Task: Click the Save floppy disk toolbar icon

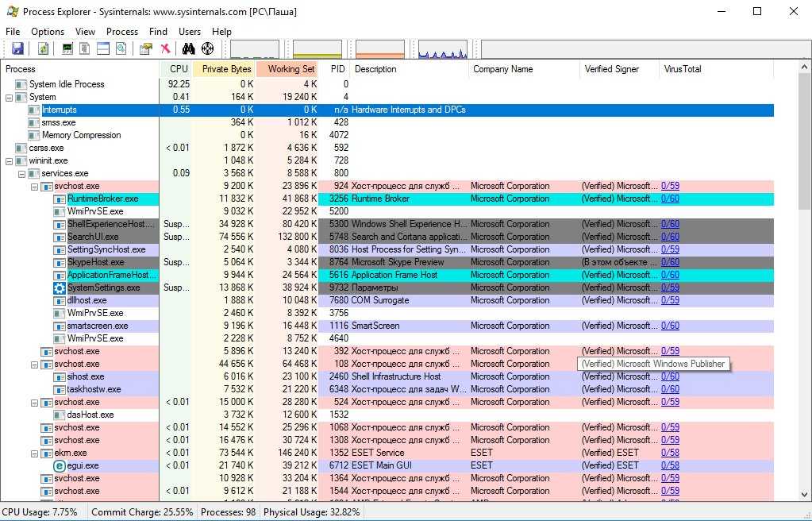Action: (17, 49)
